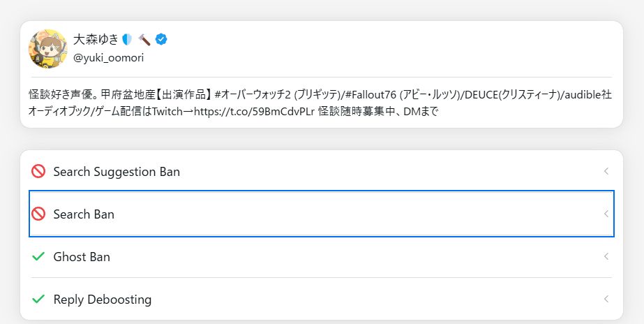Select the Ghost Ban row label
644x324 pixels.
click(82, 257)
